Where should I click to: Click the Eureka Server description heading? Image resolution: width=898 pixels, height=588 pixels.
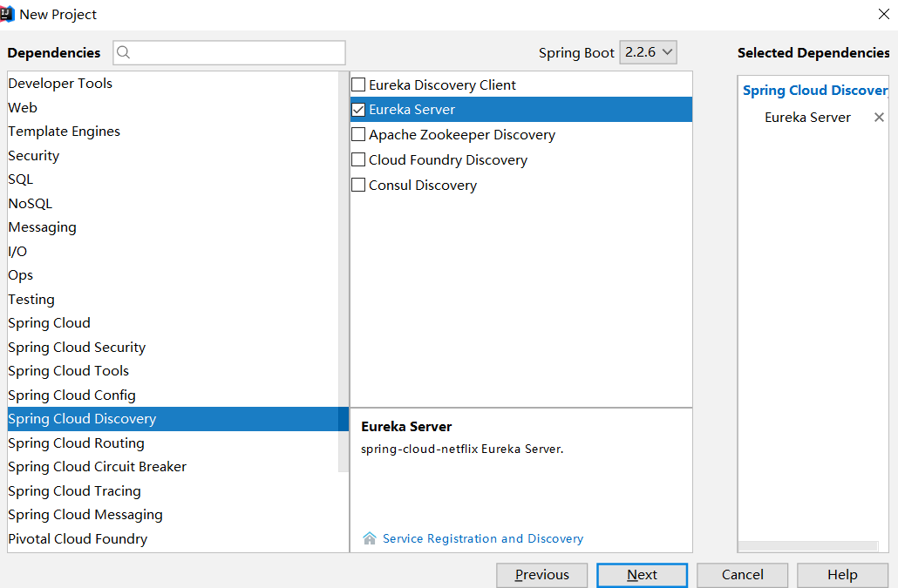point(406,427)
